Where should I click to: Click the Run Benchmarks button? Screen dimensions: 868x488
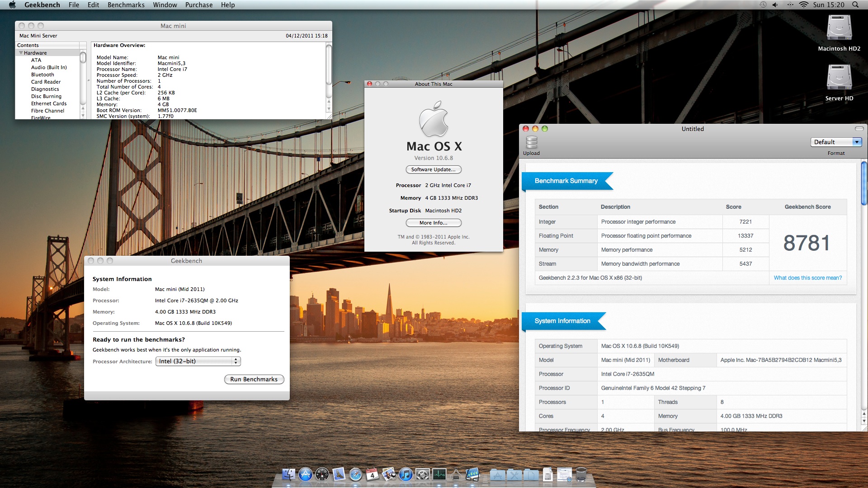click(254, 379)
